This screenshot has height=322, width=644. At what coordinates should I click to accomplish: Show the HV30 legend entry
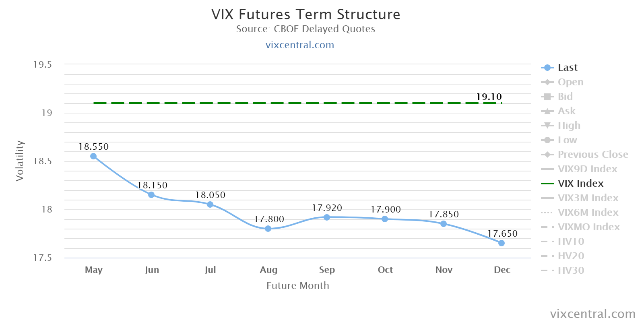pyautogui.click(x=571, y=270)
